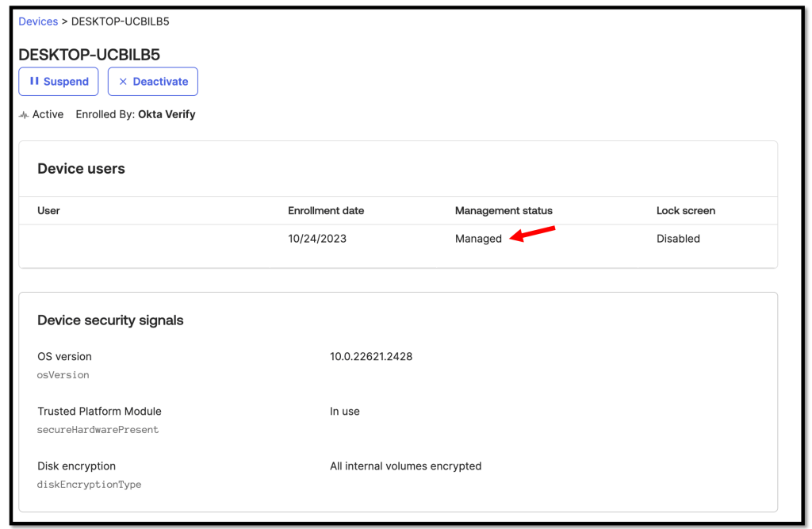Click the Devices breadcrumb link
This screenshot has height=529, width=812.
(x=38, y=21)
